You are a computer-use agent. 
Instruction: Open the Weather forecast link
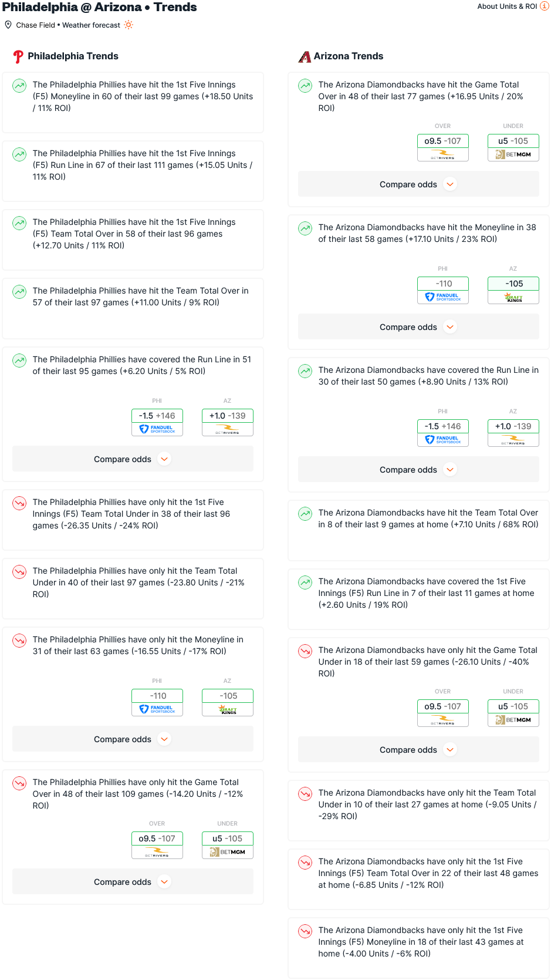[x=91, y=25]
